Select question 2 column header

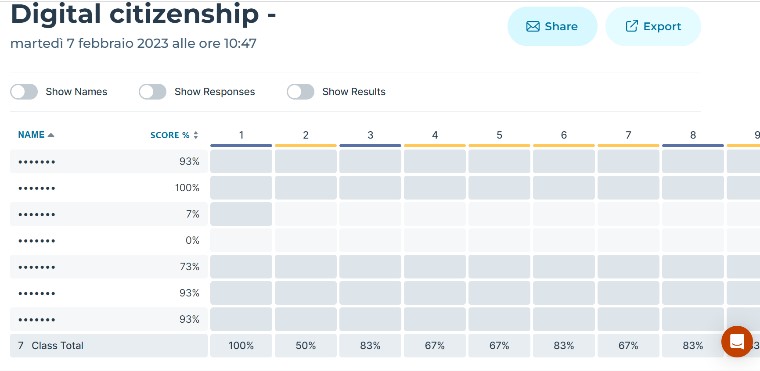(305, 136)
